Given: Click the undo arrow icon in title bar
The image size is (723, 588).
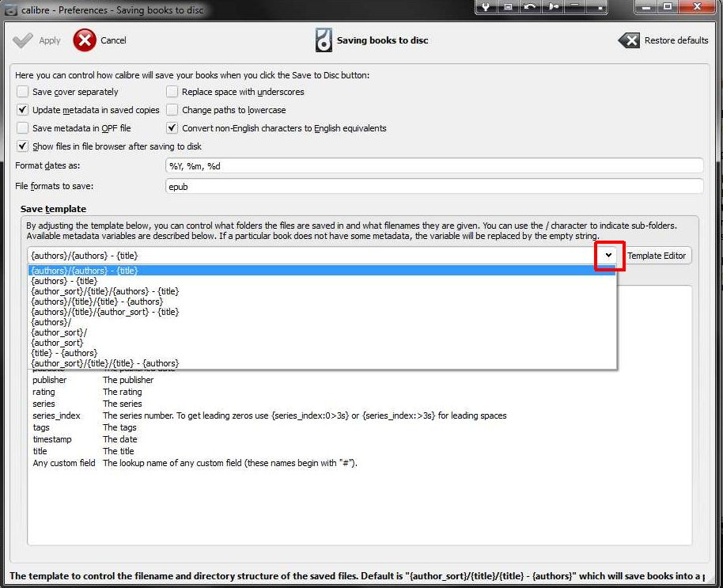Looking at the screenshot, I should (530, 7).
